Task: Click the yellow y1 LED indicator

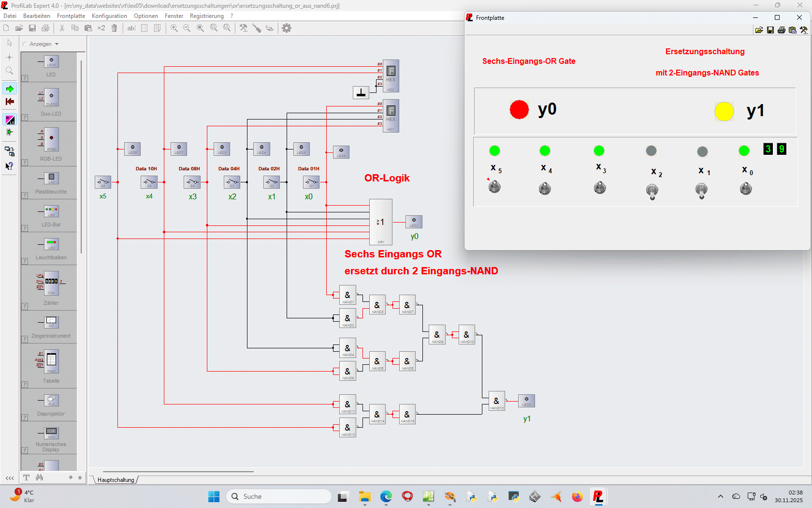Action: [724, 111]
